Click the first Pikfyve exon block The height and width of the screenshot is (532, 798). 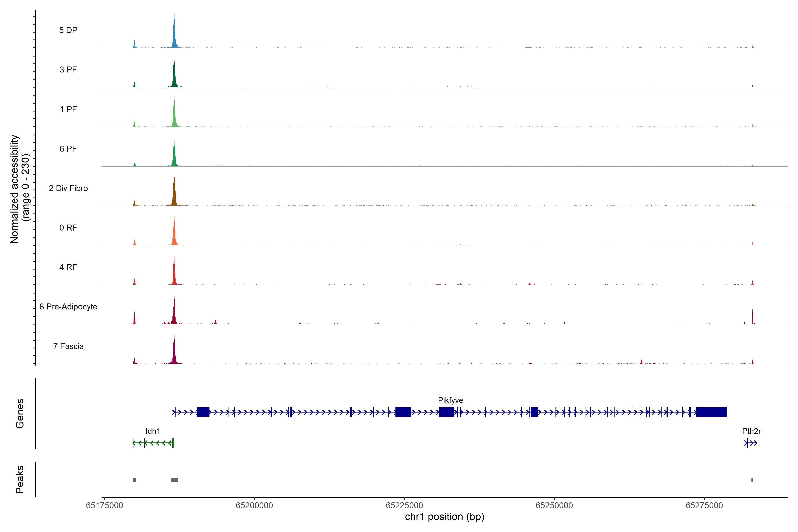[203, 412]
